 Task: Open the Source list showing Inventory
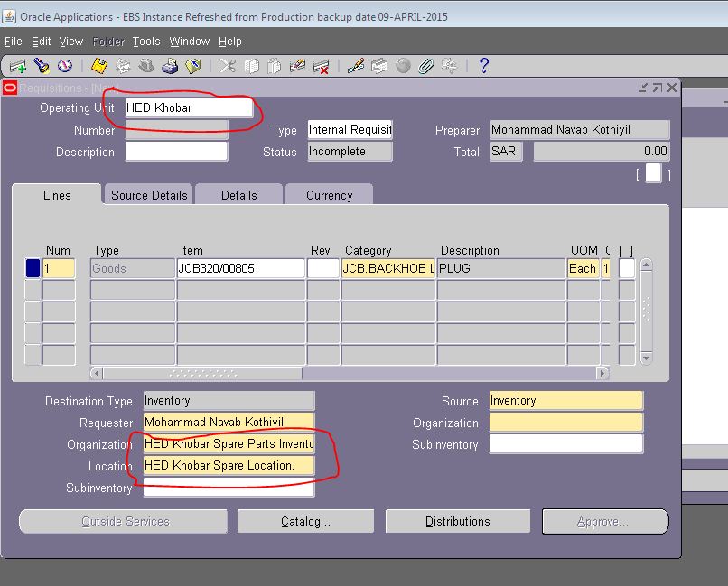point(565,400)
